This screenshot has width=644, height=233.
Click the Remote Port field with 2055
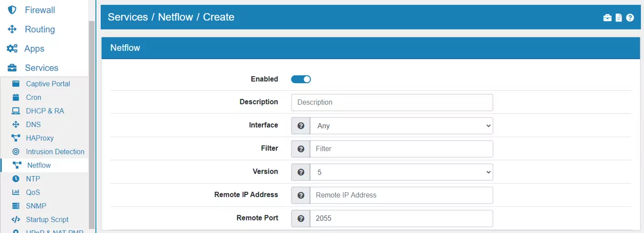coord(401,219)
